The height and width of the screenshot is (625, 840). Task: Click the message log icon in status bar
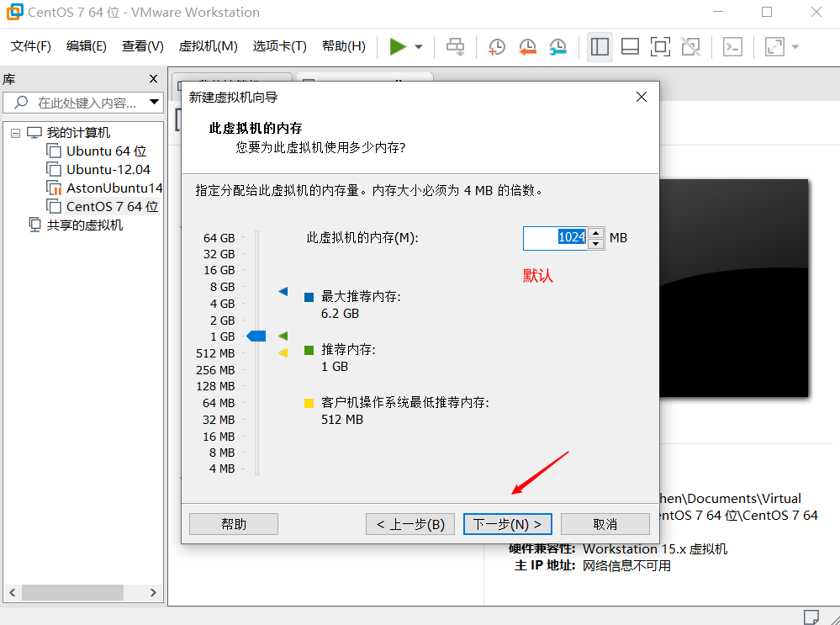point(811,617)
